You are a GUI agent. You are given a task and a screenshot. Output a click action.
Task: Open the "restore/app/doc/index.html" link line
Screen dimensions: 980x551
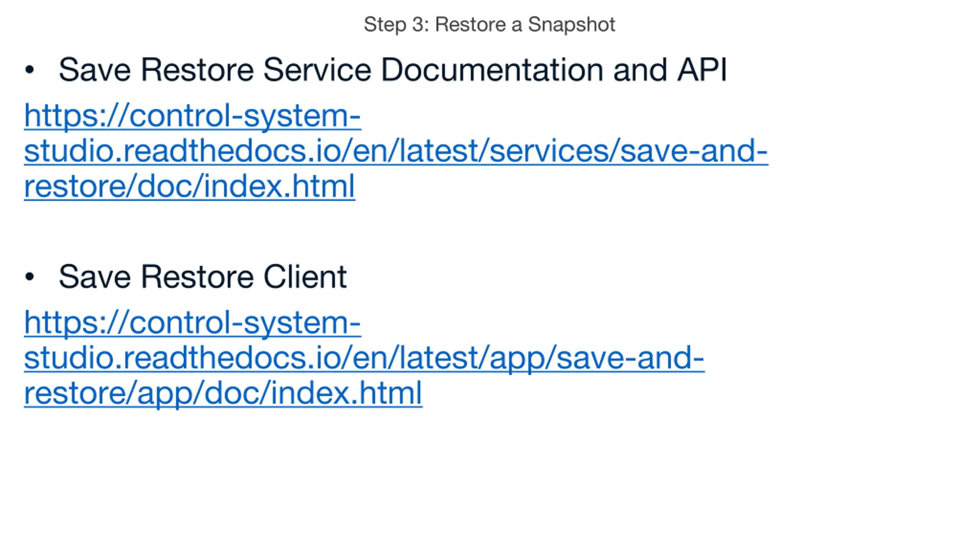coord(223,393)
